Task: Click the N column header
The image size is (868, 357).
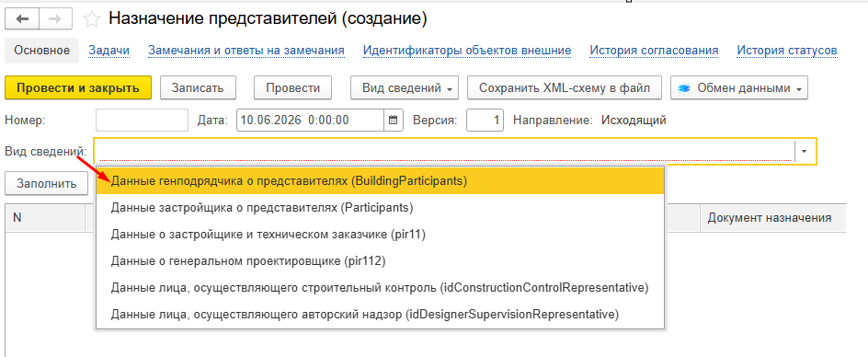Action: 45,218
